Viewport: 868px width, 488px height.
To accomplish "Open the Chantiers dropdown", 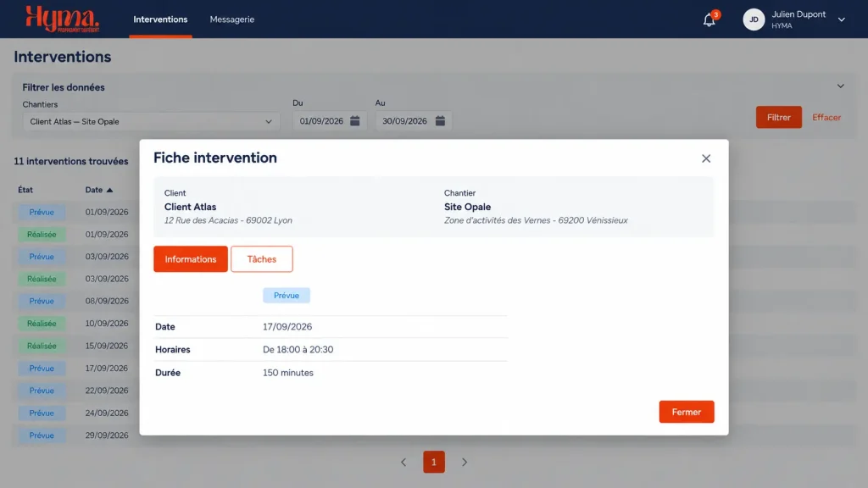I will click(x=151, y=122).
